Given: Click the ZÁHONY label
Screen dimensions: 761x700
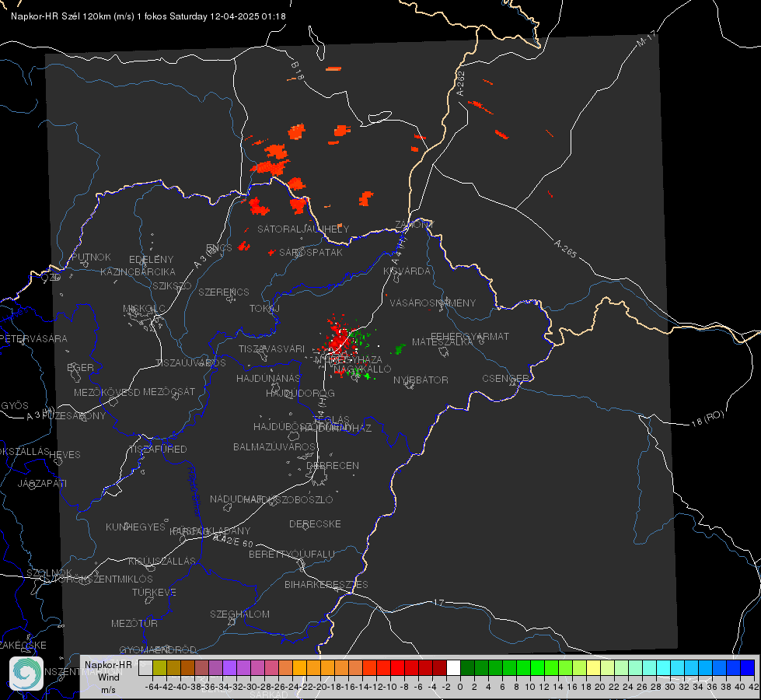Looking at the screenshot, I should (414, 225).
